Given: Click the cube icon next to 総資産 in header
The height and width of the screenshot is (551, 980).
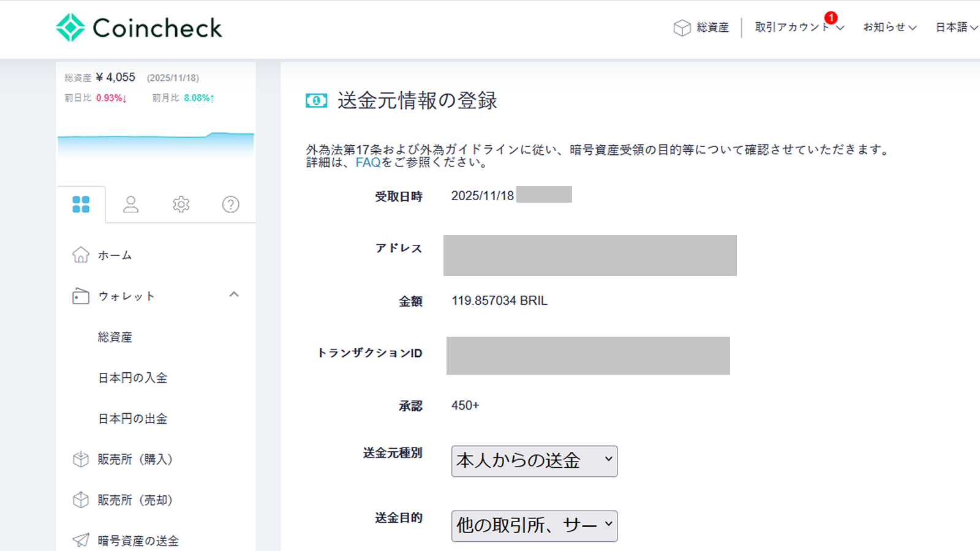Looking at the screenshot, I should coord(681,27).
